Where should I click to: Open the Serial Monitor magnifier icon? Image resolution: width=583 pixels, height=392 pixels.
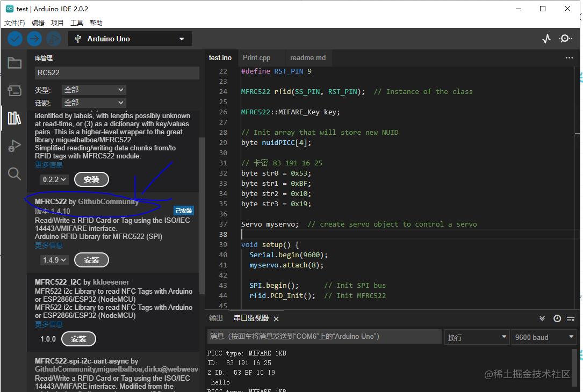565,39
